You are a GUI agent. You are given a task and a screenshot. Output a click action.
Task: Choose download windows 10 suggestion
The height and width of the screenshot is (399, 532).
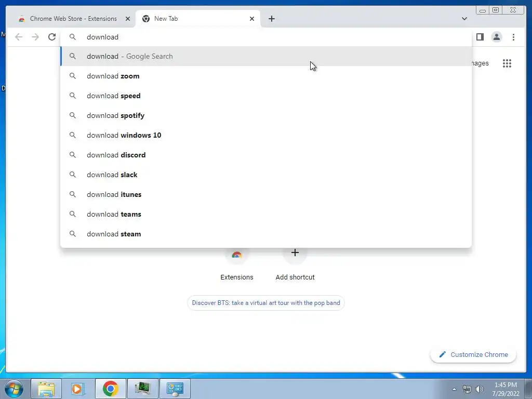(x=266, y=135)
